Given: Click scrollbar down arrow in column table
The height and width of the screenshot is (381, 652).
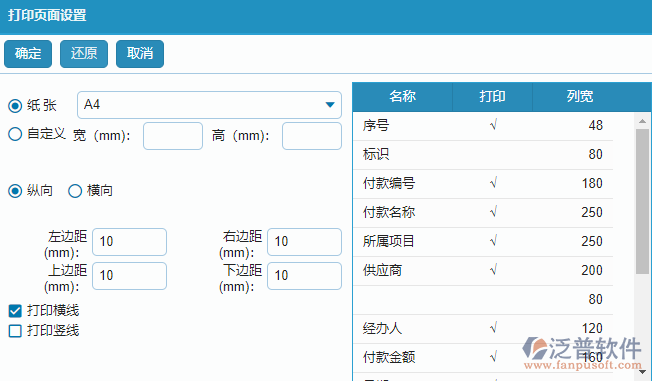Looking at the screenshot, I should pos(642,372).
